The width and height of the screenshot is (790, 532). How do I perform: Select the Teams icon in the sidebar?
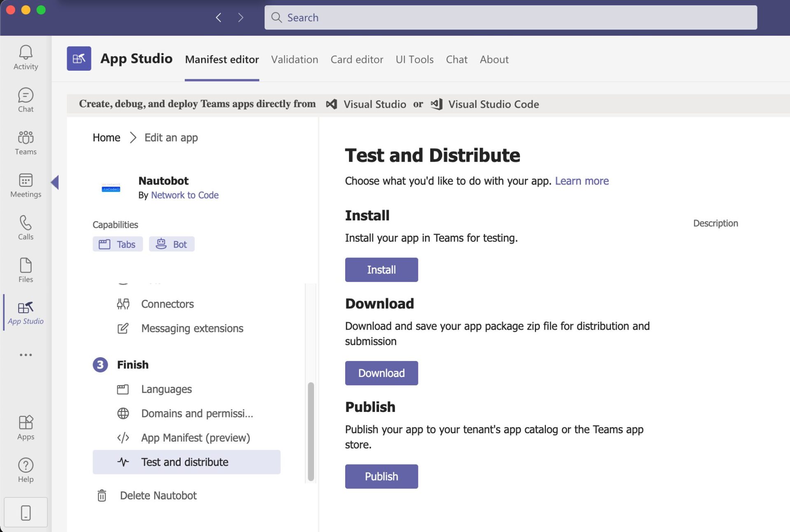coord(26,143)
